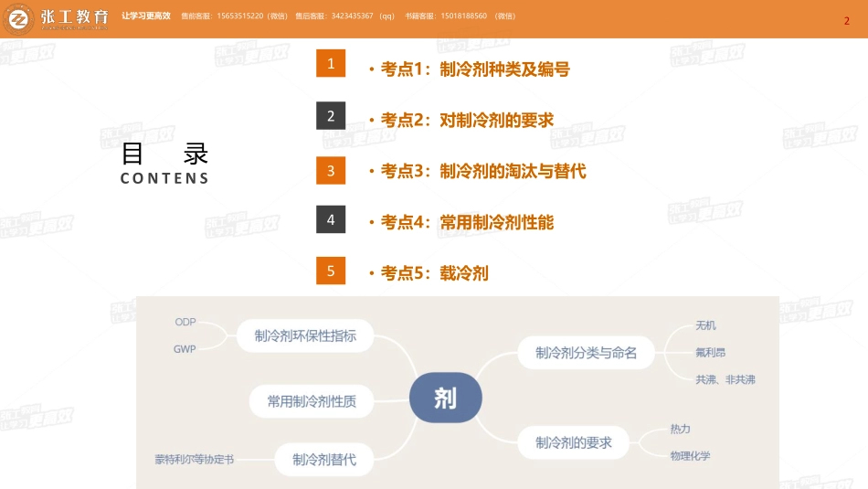Click the orange number 3 box
868x489 pixels.
(331, 170)
